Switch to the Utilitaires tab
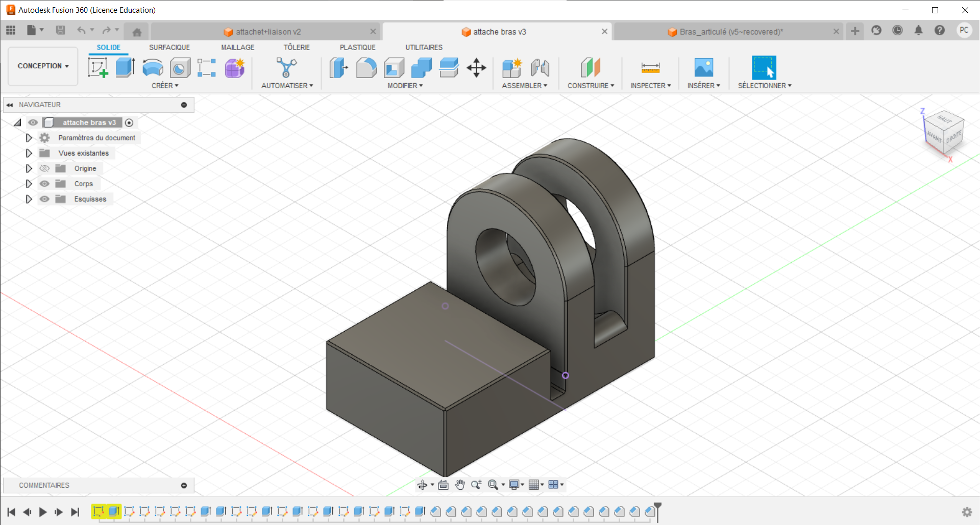Screen dimensions: 980x525 (x=424, y=47)
